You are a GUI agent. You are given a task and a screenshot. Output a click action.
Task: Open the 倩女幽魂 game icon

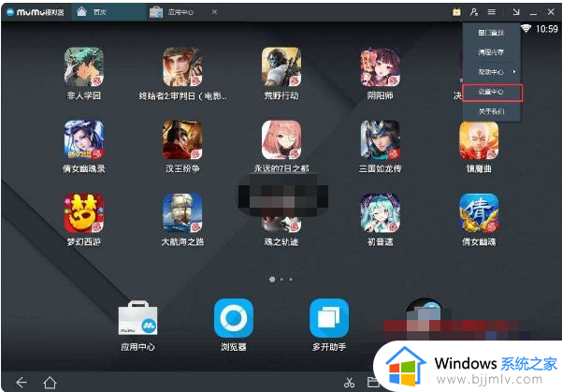(479, 213)
